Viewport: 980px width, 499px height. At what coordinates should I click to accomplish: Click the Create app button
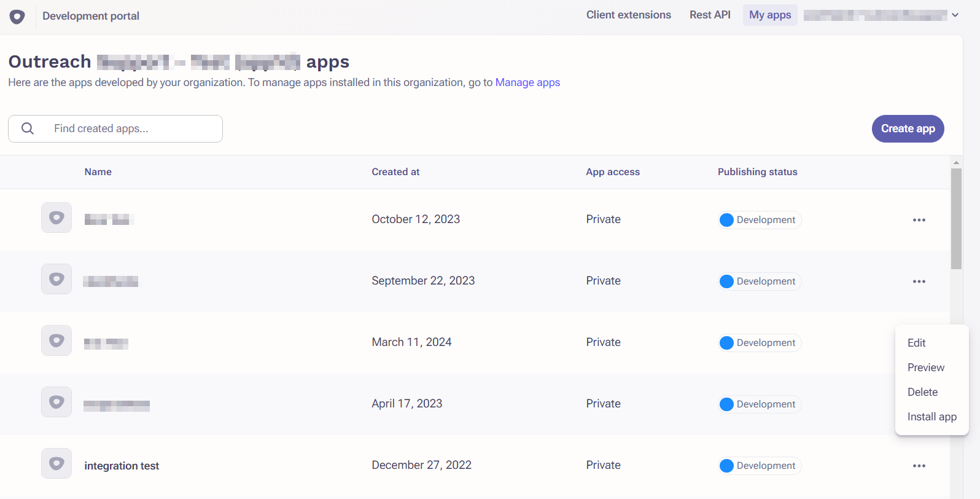coord(908,128)
